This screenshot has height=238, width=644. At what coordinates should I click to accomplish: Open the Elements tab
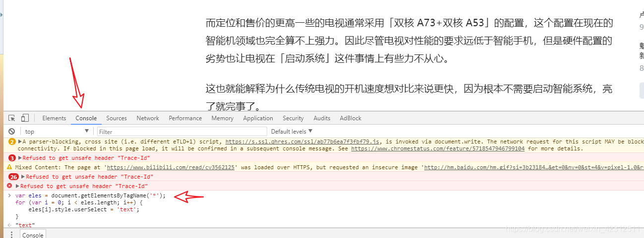pos(54,118)
